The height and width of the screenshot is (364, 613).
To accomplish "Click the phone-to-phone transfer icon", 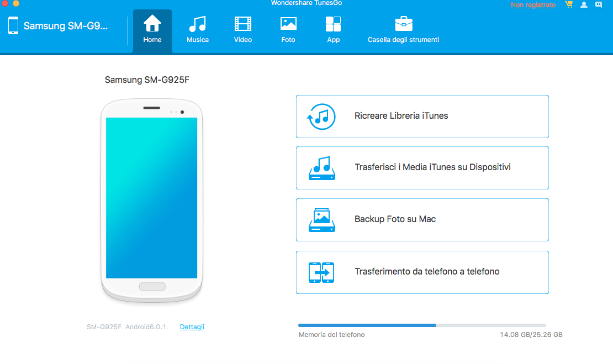I will point(321,272).
